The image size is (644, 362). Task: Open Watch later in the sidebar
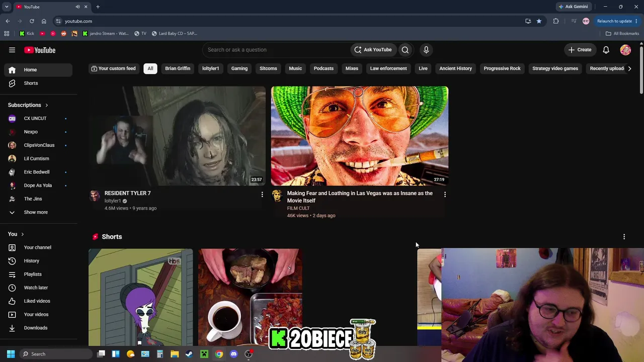click(38, 288)
